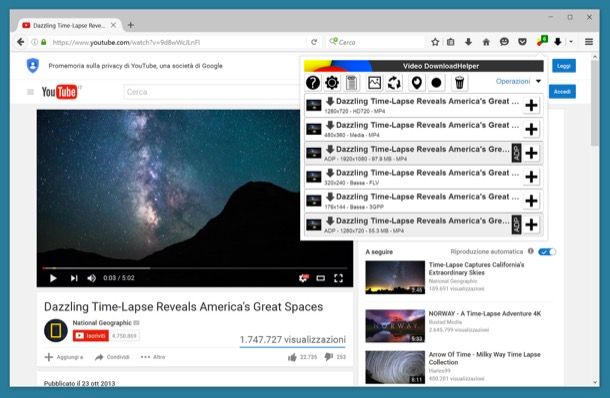Toggle Riproduzione automatica autoplay switch
Viewport: 610px width, 398px height.
tap(547, 252)
